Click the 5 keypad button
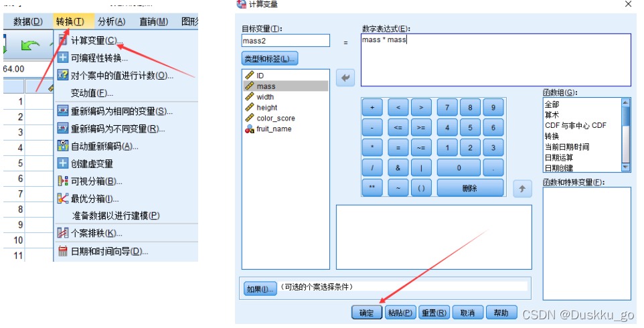 [470, 128]
